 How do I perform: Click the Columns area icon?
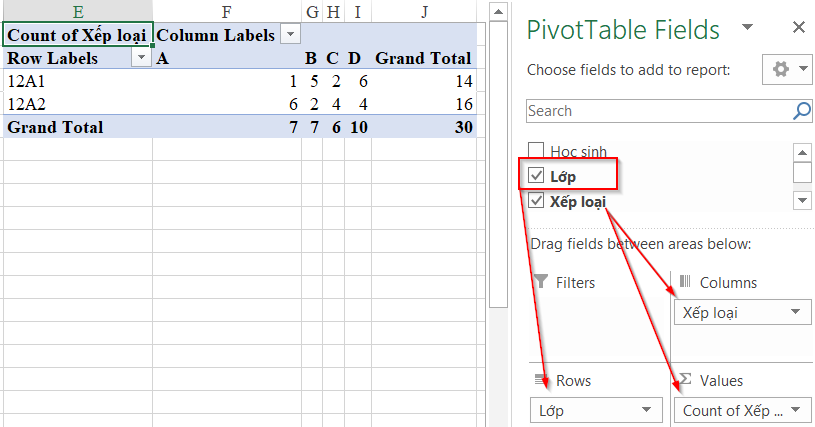coord(685,282)
